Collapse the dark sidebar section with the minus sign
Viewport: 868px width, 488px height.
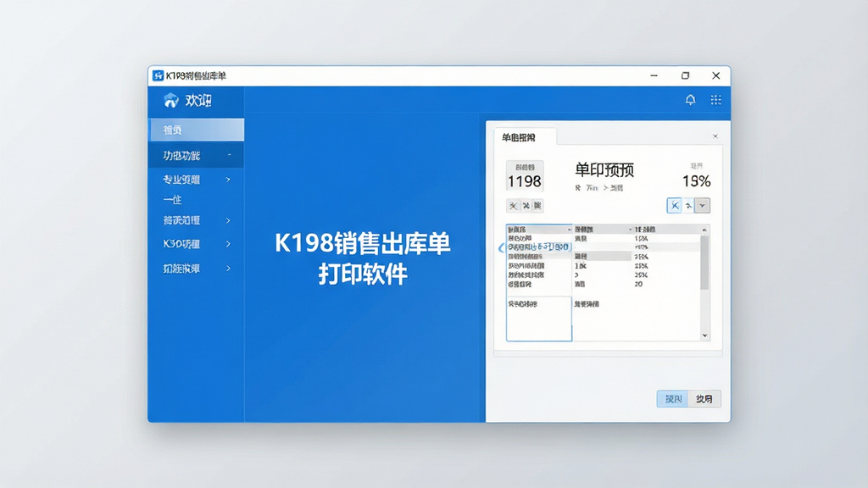tap(229, 156)
